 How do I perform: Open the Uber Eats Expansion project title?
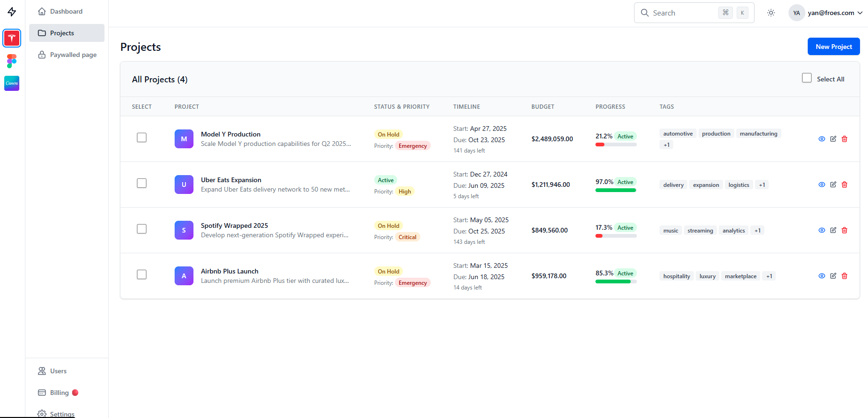231,180
